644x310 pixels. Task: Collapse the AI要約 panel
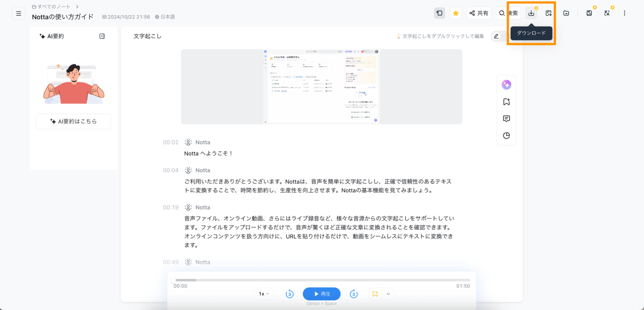[x=102, y=36]
